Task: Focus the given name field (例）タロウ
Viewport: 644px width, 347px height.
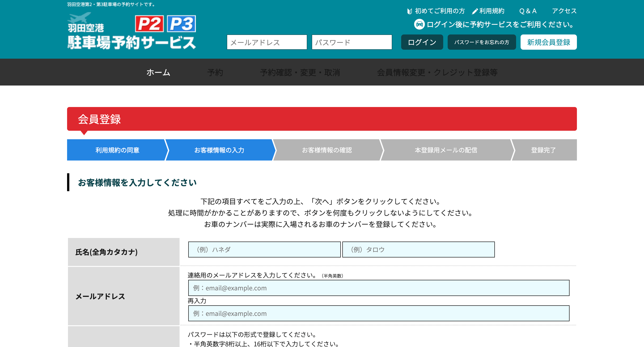Action: [418, 249]
